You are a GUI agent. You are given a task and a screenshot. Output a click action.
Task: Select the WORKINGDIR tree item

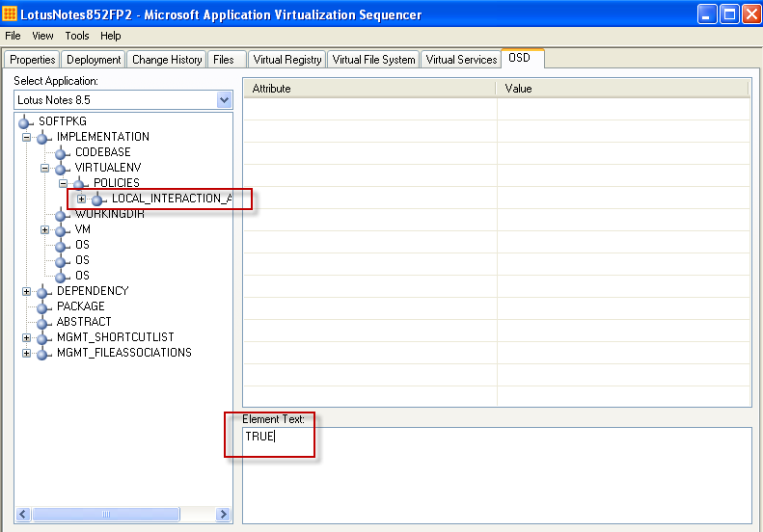click(x=110, y=214)
